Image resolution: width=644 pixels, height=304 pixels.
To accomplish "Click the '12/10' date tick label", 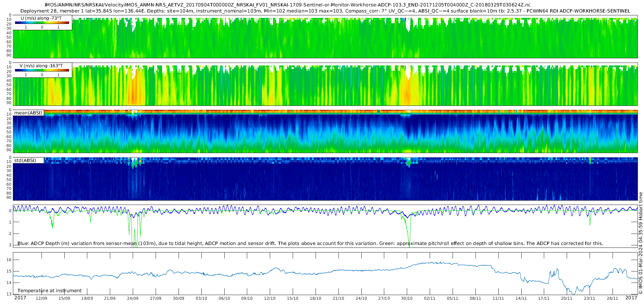I will 270,298.
